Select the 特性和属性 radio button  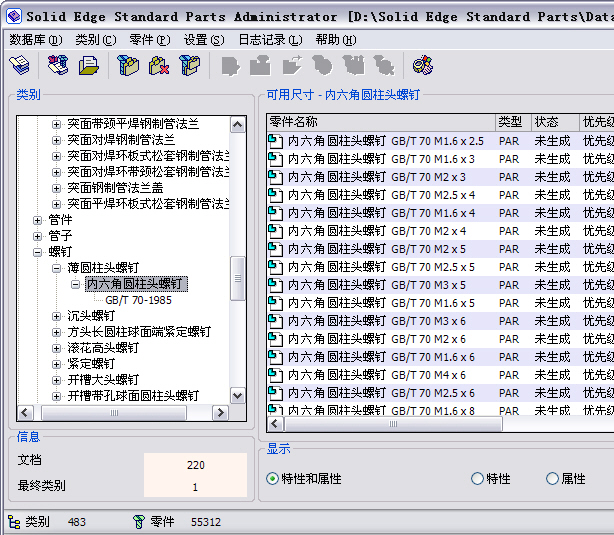click(x=272, y=479)
